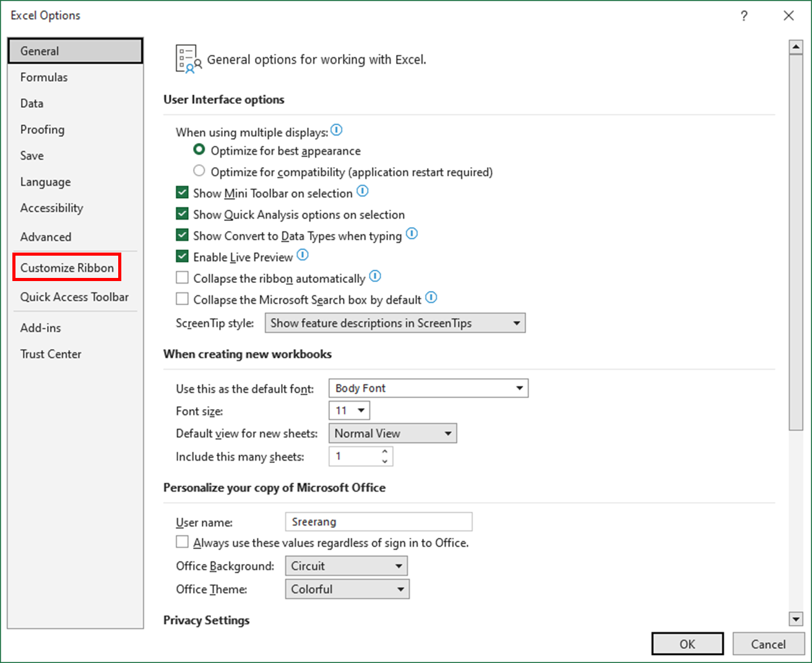Click the scrollbar up arrow
812x663 pixels.
pyautogui.click(x=796, y=47)
